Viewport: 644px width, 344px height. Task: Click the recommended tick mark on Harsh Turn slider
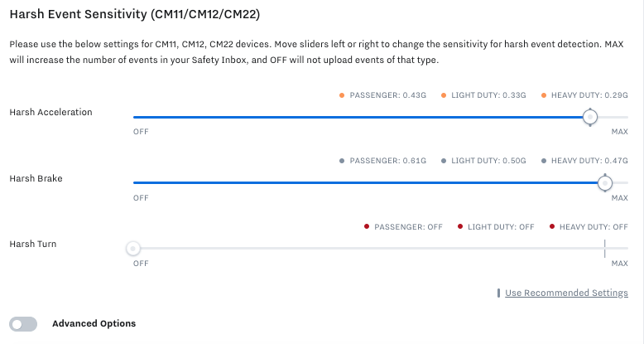[x=605, y=249]
